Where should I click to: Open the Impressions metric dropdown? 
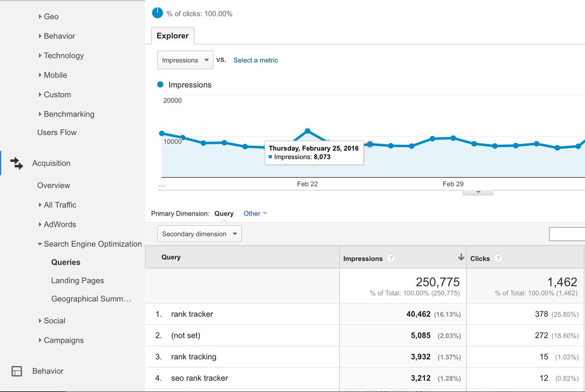185,59
